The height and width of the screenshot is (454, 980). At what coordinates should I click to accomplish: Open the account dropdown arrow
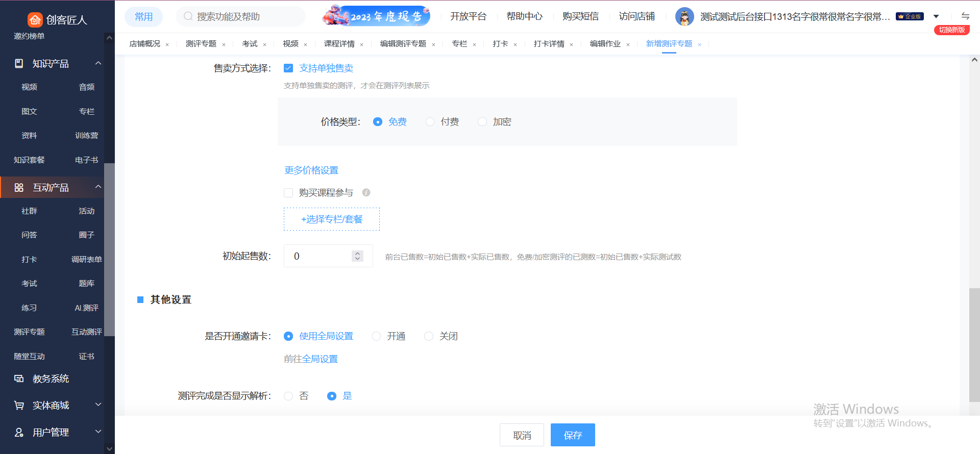tap(936, 17)
